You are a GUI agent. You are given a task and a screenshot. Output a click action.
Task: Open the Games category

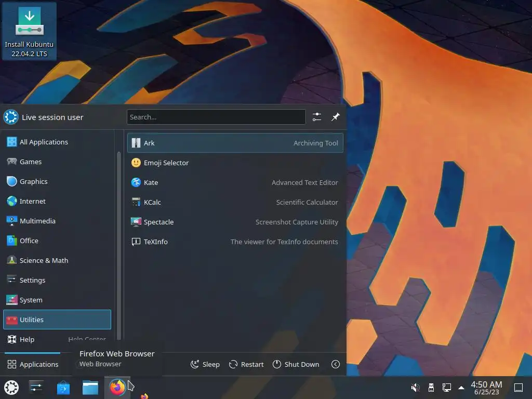tap(57, 162)
